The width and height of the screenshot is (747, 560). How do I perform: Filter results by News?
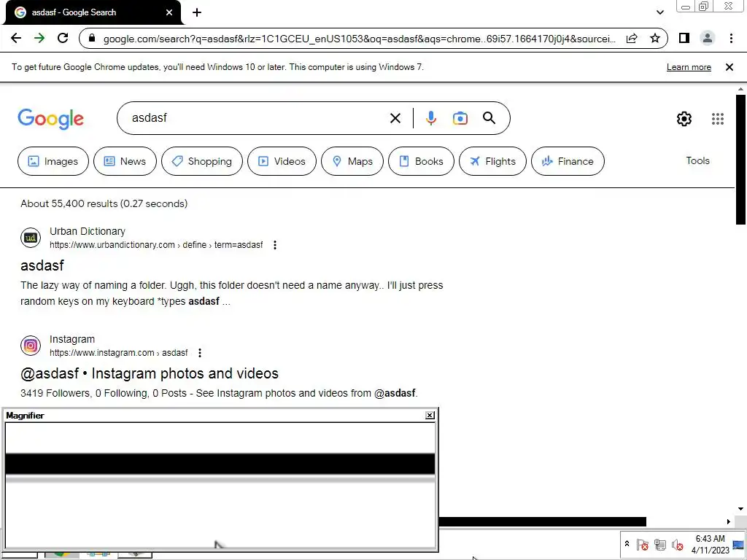pyautogui.click(x=125, y=161)
